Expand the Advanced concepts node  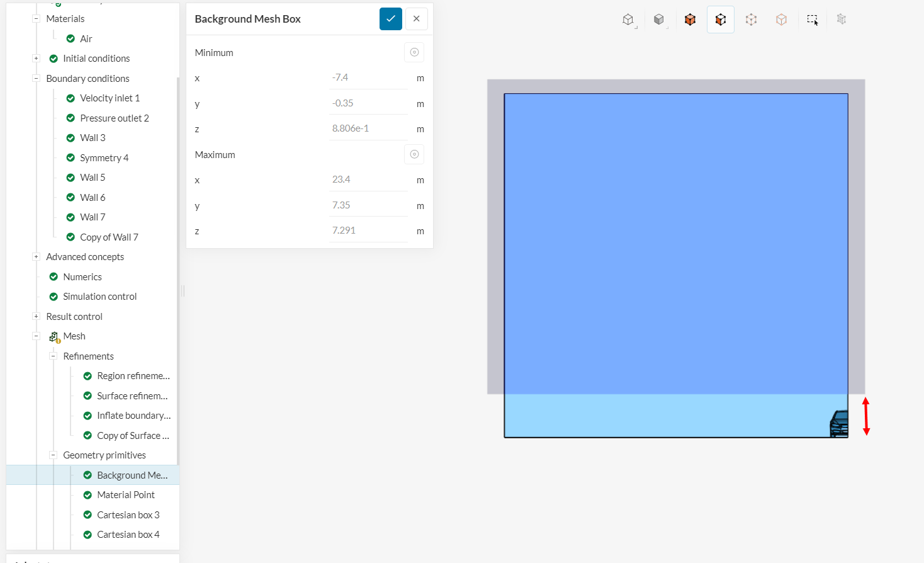36,257
